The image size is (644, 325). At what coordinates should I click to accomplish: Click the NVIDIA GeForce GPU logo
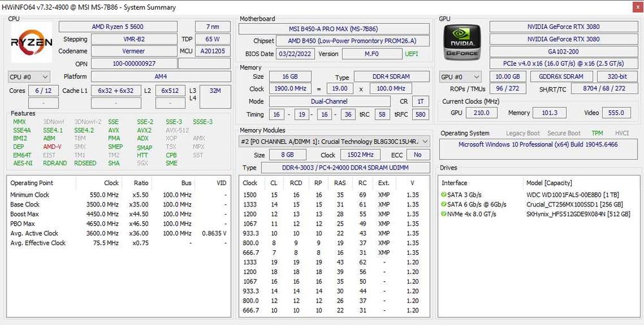461,43
